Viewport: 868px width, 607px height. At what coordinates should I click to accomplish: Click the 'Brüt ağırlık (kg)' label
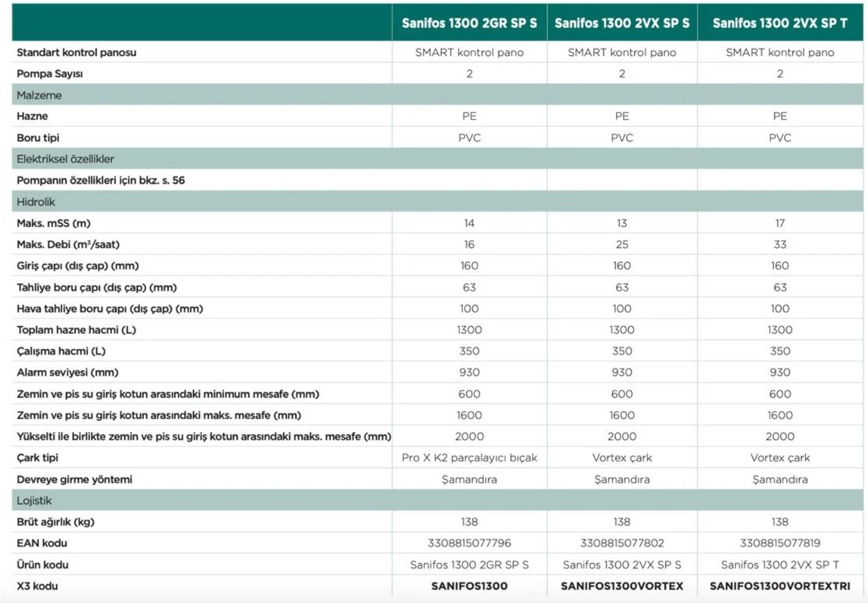click(55, 522)
